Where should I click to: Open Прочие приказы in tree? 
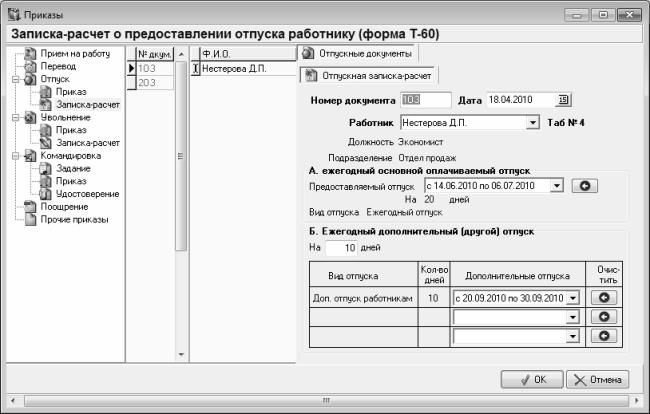pyautogui.click(x=73, y=219)
